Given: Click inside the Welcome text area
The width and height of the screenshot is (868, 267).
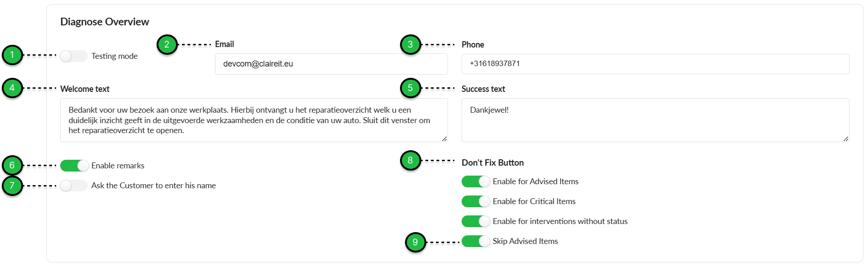Looking at the screenshot, I should coord(254,120).
